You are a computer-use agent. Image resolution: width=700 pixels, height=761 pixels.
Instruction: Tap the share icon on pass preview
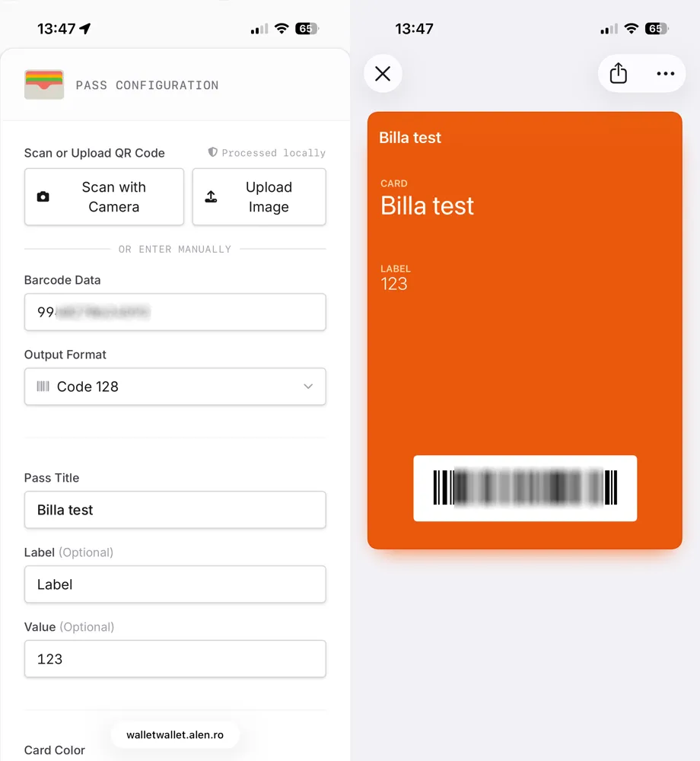[619, 73]
